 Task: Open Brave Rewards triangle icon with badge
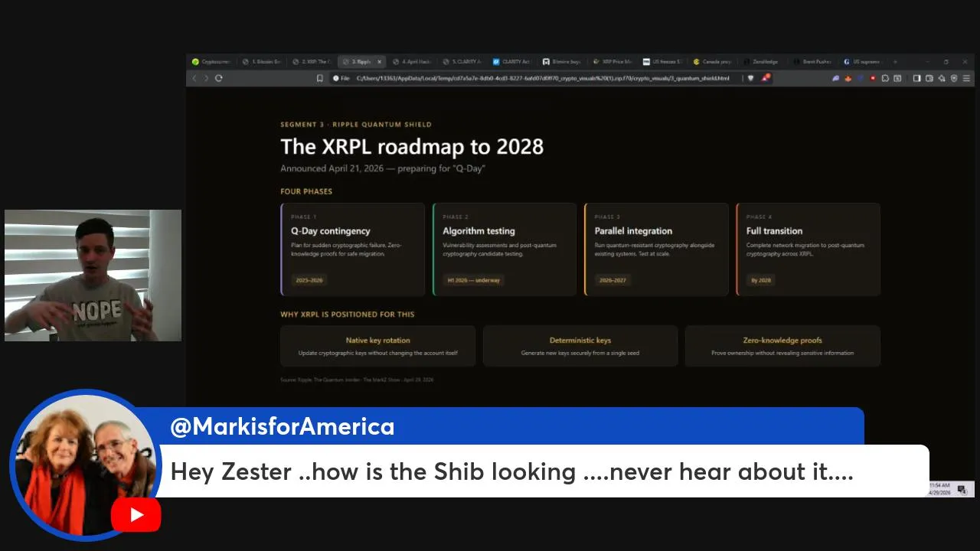click(765, 78)
